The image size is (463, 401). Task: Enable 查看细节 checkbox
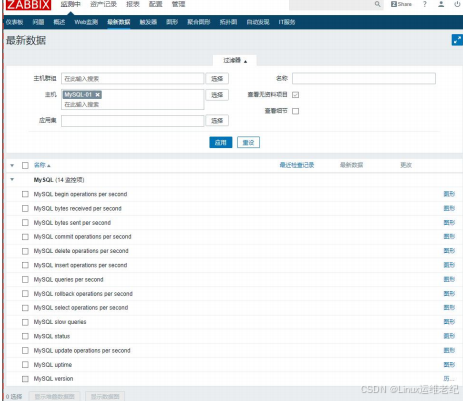click(295, 111)
